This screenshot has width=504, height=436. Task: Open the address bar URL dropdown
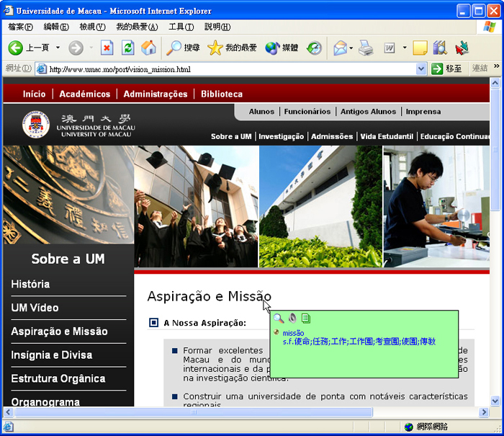tap(421, 68)
